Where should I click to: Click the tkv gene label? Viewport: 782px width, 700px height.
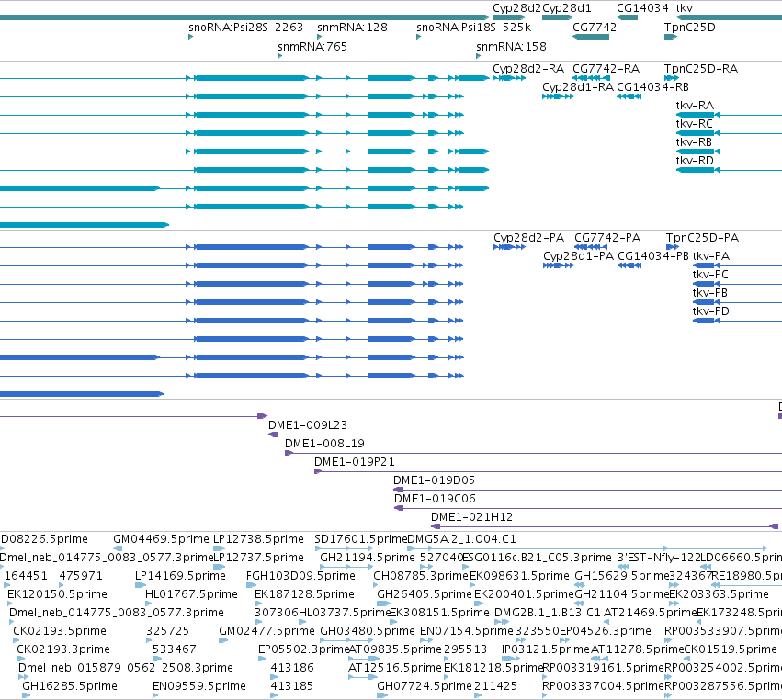[x=685, y=8]
